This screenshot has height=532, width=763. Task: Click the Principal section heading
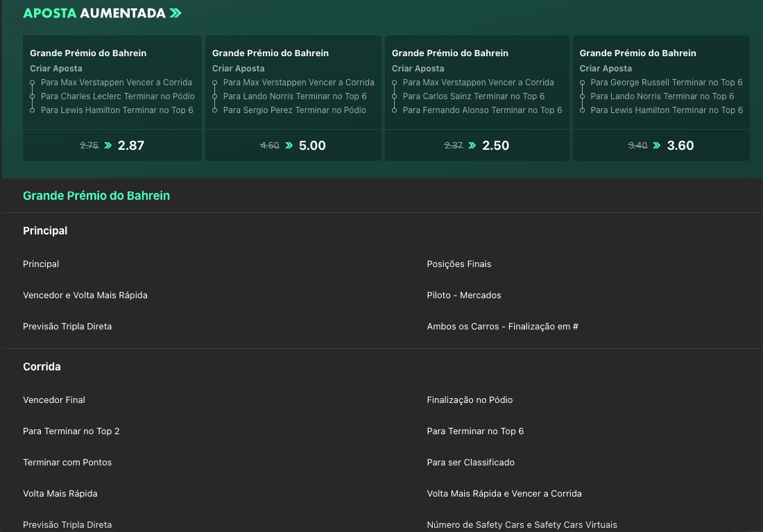[x=45, y=231]
